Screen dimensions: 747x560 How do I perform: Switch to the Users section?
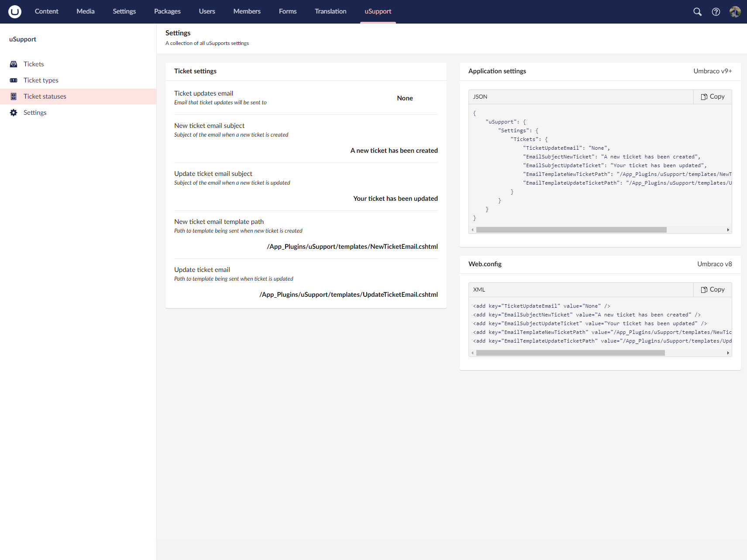207,11
